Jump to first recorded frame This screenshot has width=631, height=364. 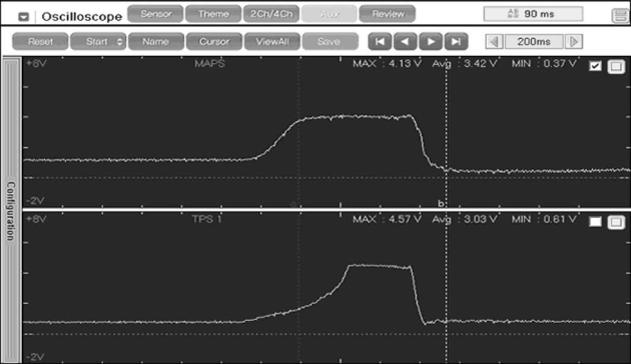point(380,41)
